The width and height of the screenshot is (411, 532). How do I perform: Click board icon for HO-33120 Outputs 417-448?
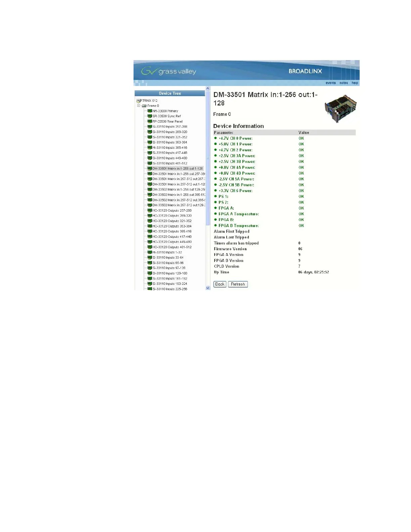tap(150, 236)
